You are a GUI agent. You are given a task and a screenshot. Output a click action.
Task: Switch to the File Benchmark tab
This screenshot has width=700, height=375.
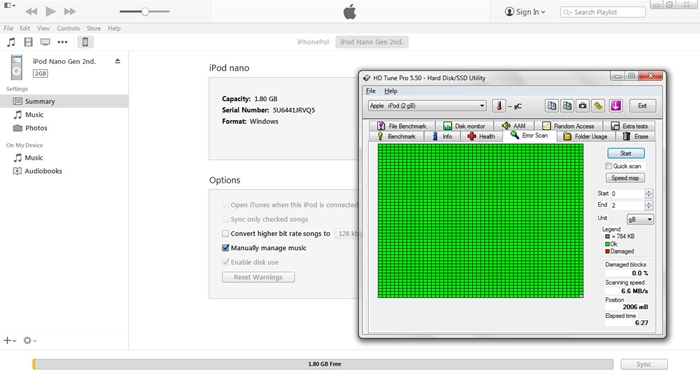click(402, 126)
